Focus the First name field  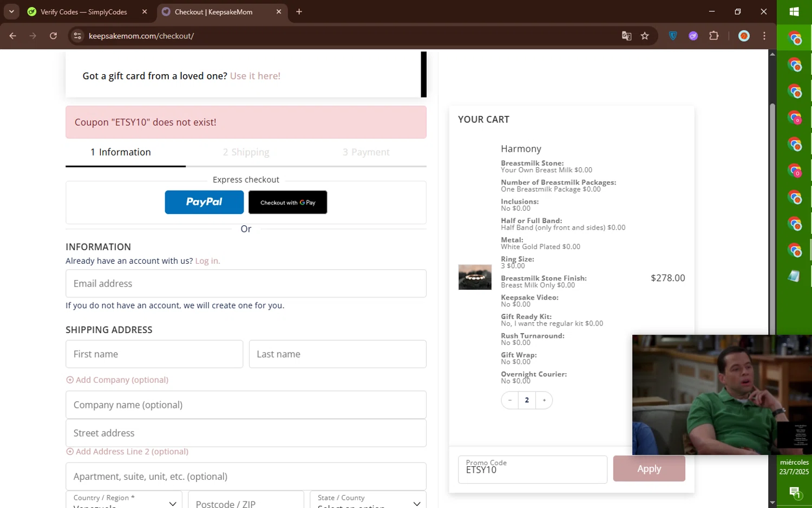(x=154, y=354)
